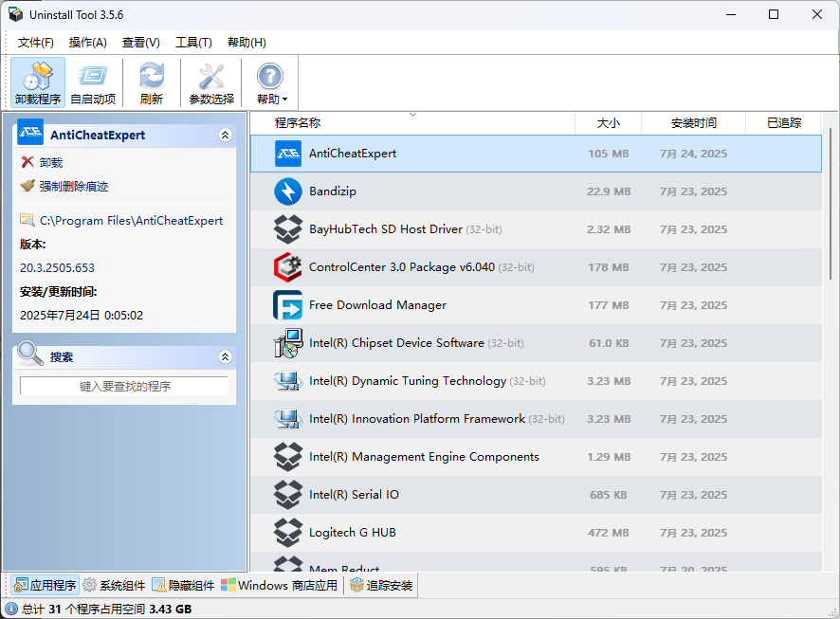Image resolution: width=840 pixels, height=619 pixels.
Task: Open the 帮助(H) menu
Action: pyautogui.click(x=247, y=43)
